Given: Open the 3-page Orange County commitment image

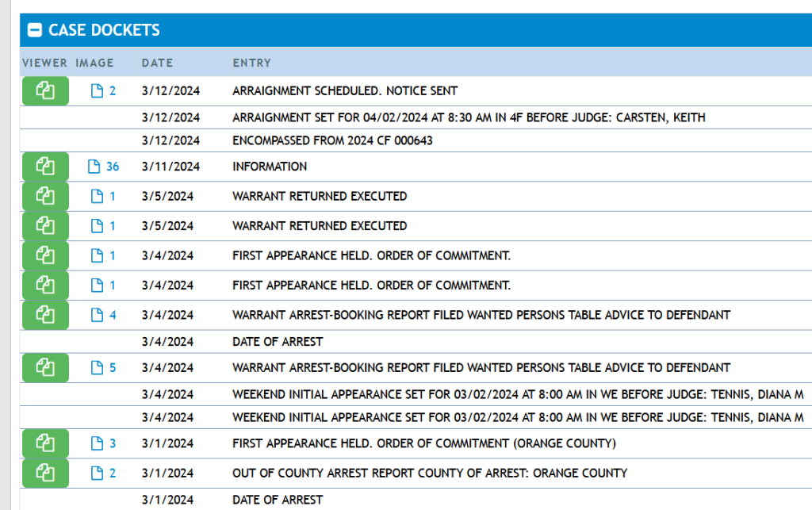Looking at the screenshot, I should point(105,444).
